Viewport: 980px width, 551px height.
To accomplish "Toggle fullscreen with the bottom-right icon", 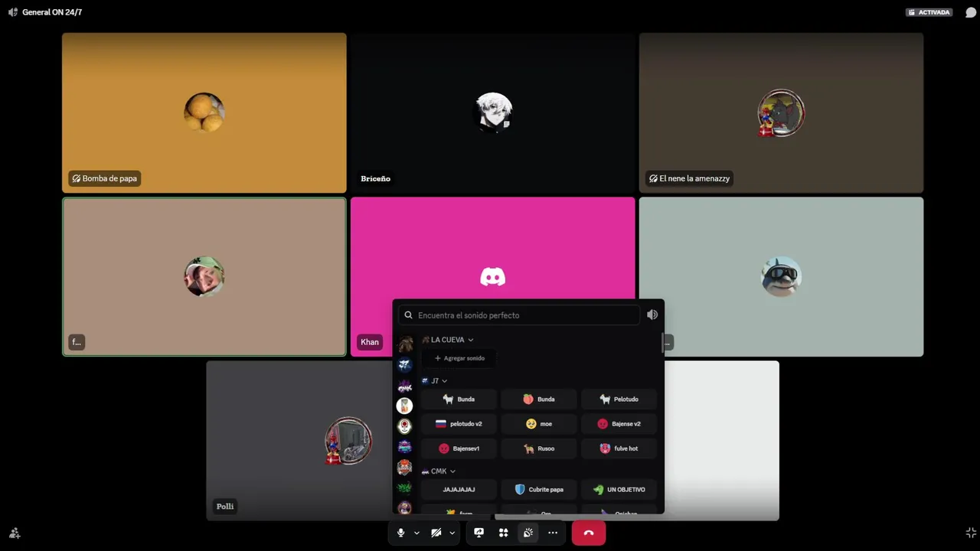I will tap(971, 533).
